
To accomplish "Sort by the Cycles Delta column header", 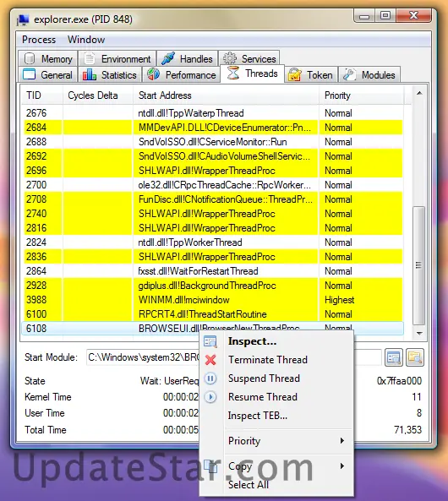I will (x=98, y=95).
